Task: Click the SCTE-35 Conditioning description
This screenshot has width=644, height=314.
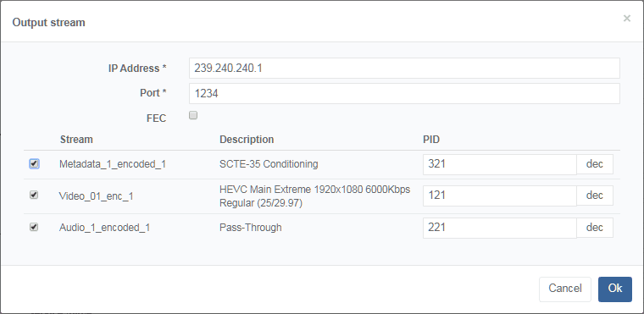Action: [269, 164]
